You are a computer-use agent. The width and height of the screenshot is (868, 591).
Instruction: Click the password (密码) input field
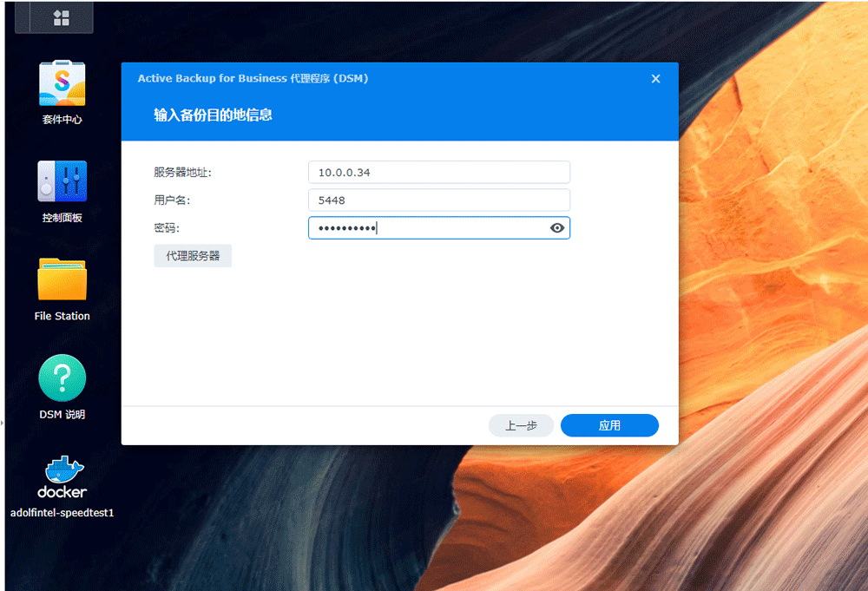(x=439, y=228)
